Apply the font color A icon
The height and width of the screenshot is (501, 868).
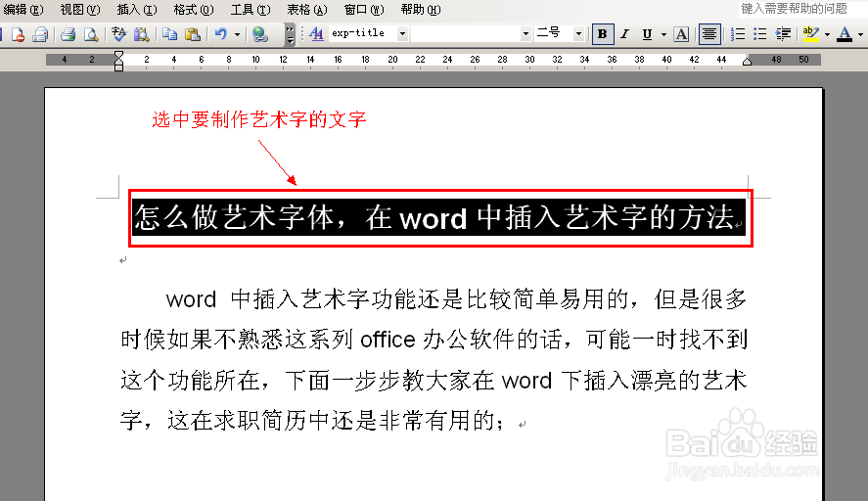845,34
